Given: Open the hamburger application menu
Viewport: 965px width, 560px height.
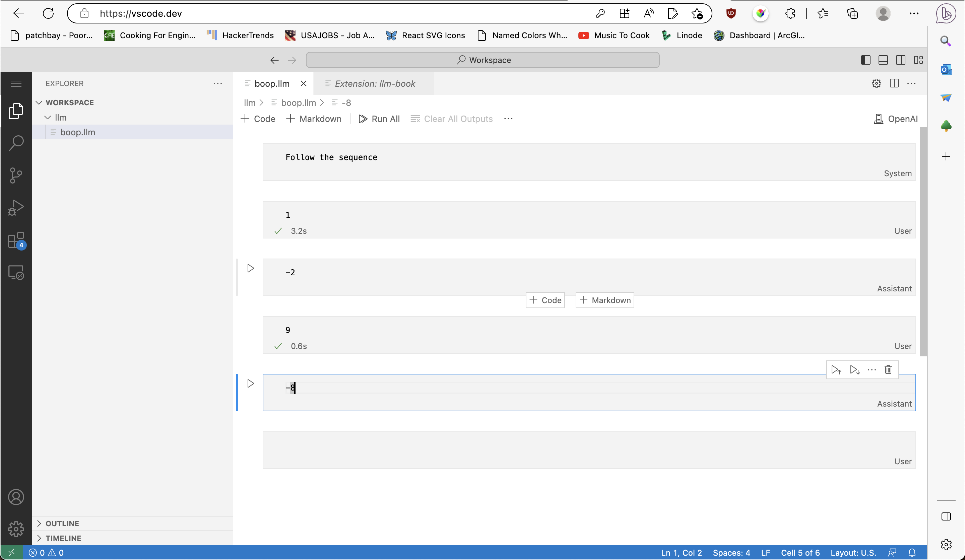Looking at the screenshot, I should tap(16, 83).
